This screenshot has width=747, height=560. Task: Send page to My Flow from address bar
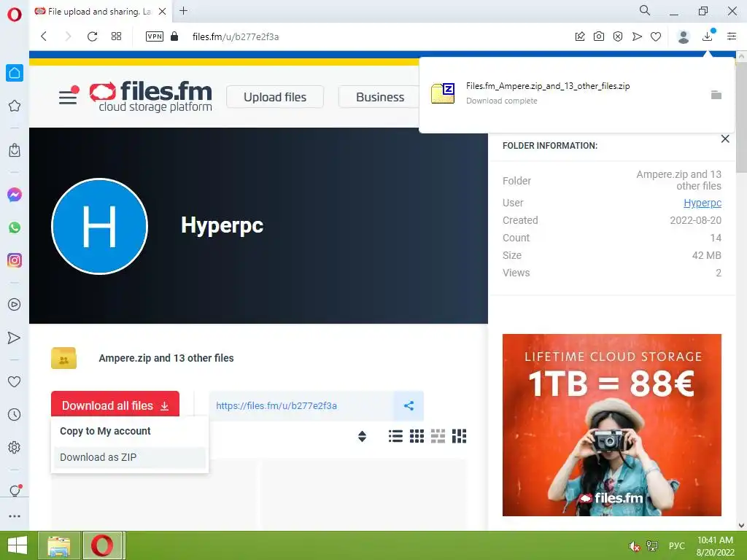click(x=637, y=36)
